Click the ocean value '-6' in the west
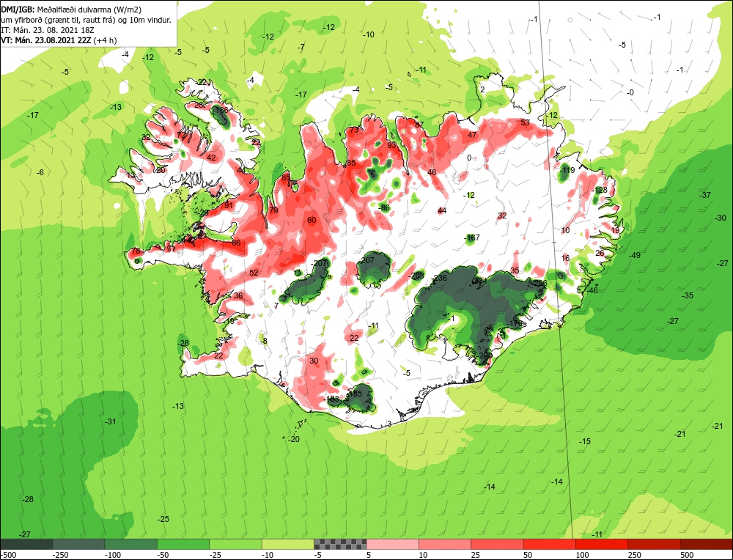Image resolution: width=733 pixels, height=560 pixels. pyautogui.click(x=40, y=173)
